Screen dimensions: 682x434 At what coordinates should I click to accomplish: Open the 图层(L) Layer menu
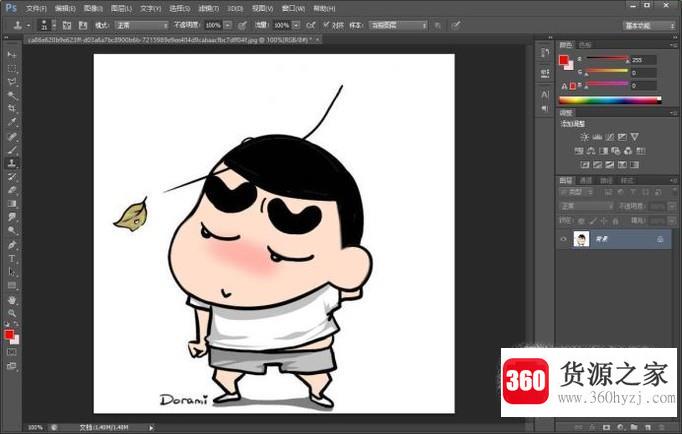[x=121, y=8]
